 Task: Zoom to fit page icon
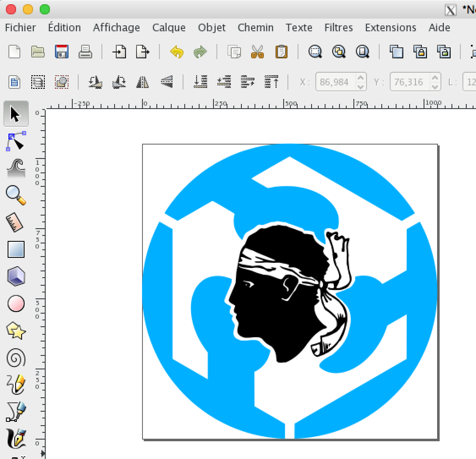coord(362,52)
